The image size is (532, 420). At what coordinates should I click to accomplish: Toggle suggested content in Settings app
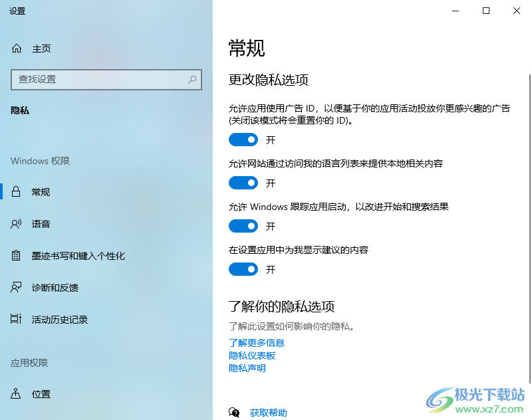(243, 270)
